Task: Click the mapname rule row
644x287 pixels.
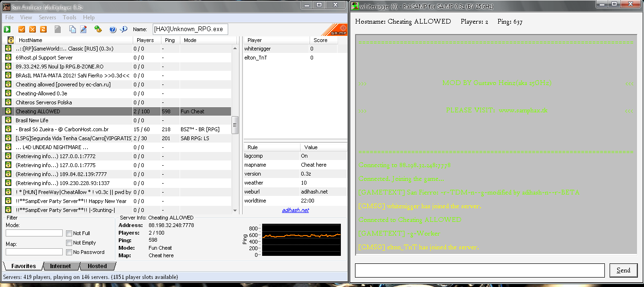Action: click(x=295, y=165)
